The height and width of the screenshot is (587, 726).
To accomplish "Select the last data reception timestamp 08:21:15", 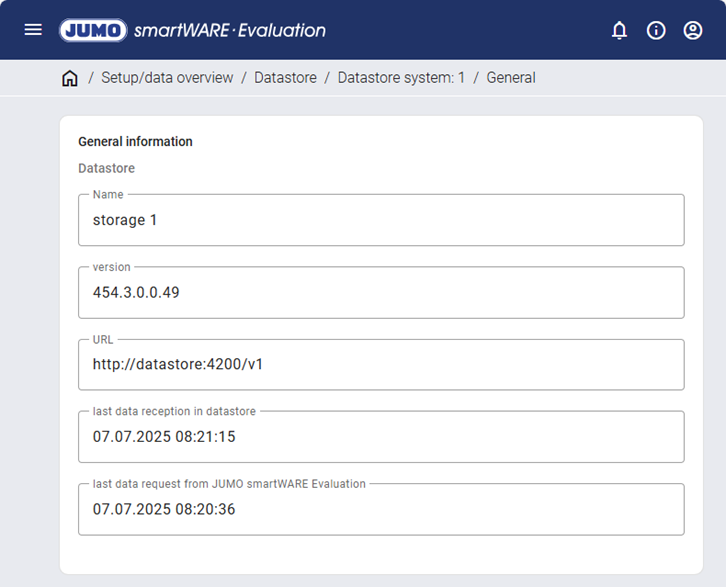I will tap(164, 437).
